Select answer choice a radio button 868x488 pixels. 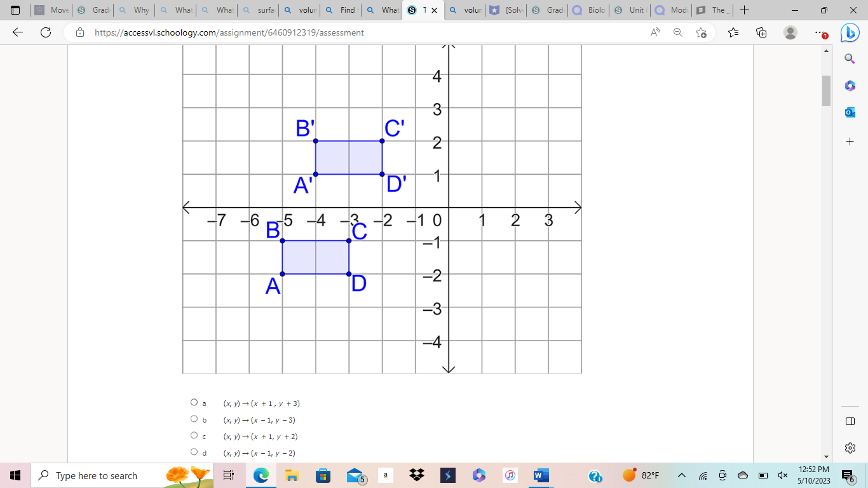click(x=194, y=402)
